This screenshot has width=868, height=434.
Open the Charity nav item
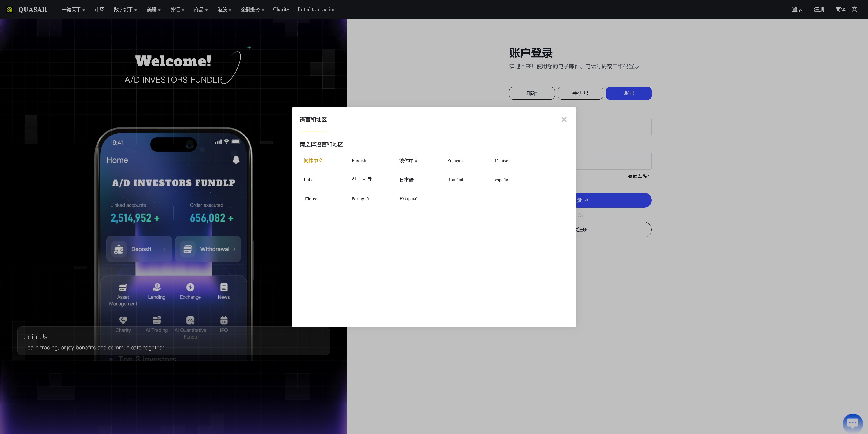pyautogui.click(x=281, y=10)
